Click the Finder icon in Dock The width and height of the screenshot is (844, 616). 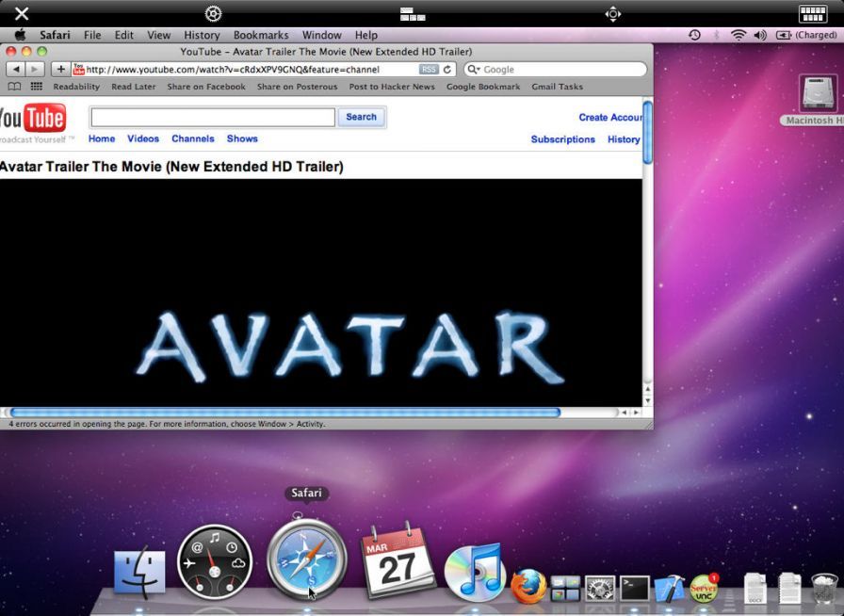[x=139, y=573]
